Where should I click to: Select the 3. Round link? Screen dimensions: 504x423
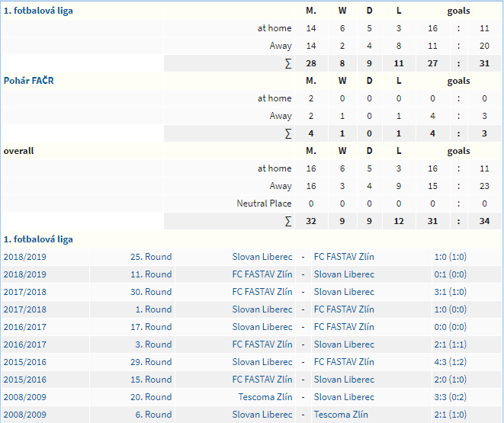point(153,344)
